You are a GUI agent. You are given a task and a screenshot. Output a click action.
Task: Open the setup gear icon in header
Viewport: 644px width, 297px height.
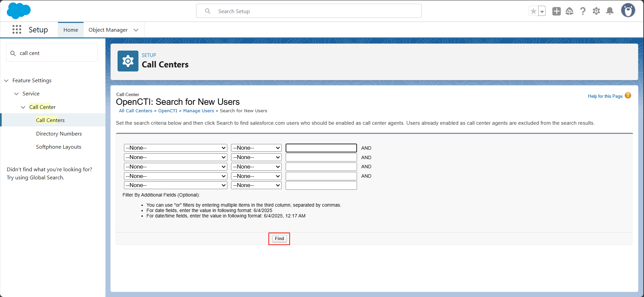[597, 11]
